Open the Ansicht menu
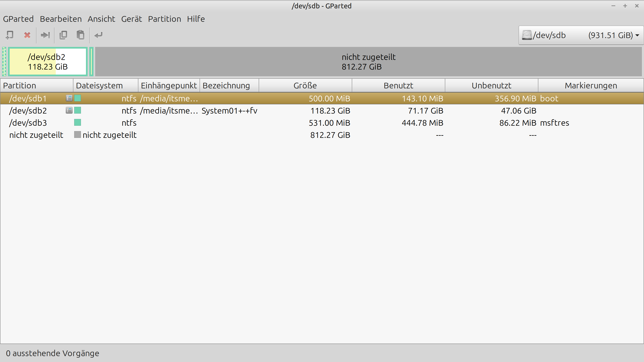The height and width of the screenshot is (362, 644). (x=101, y=19)
